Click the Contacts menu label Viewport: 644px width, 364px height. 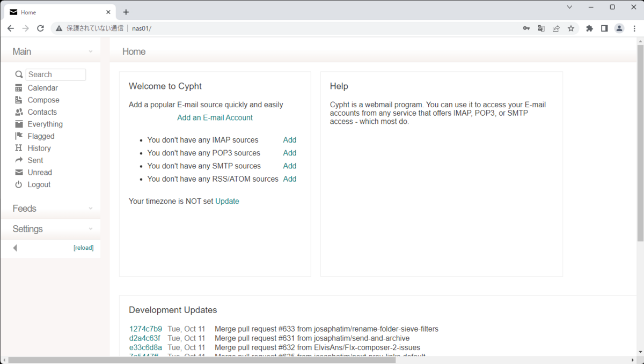coord(42,112)
